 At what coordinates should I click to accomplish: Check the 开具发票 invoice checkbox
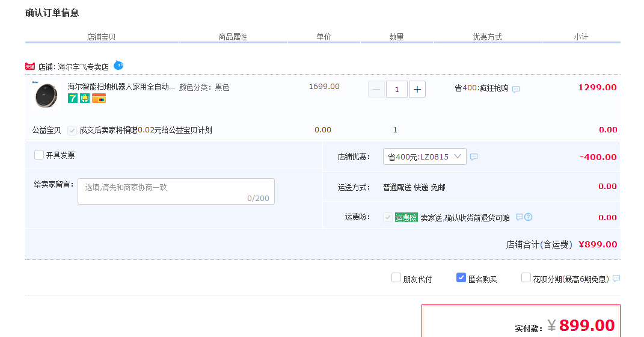coord(39,155)
